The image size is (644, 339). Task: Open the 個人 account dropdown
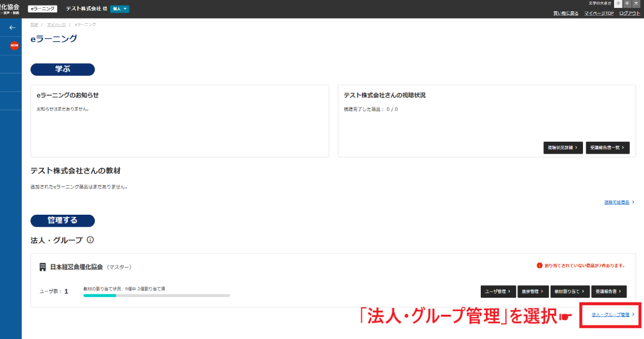[120, 9]
